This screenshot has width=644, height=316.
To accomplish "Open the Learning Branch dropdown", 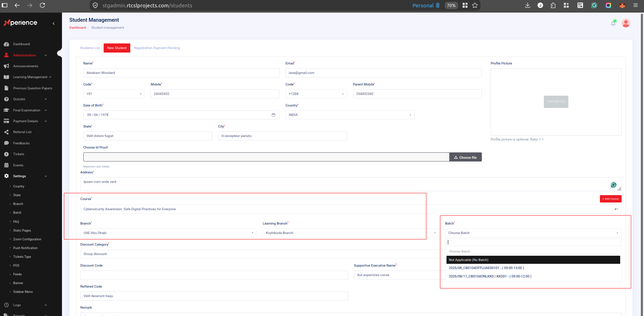I will pos(351,233).
